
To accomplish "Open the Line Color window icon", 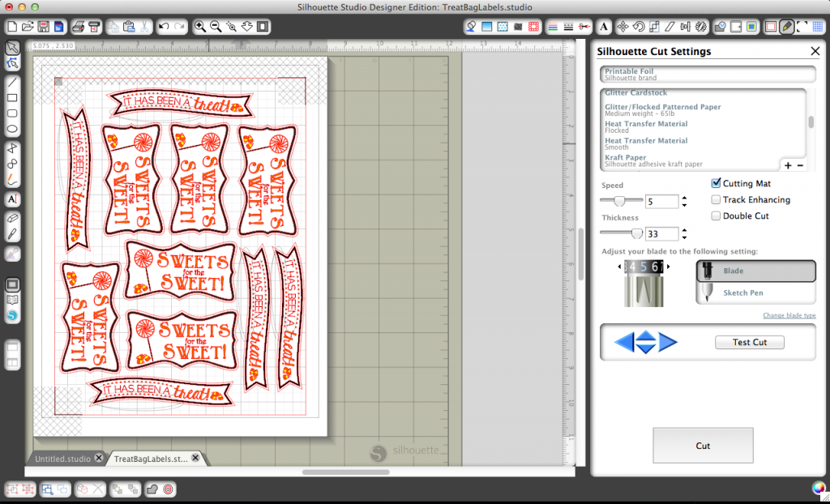I will (552, 27).
